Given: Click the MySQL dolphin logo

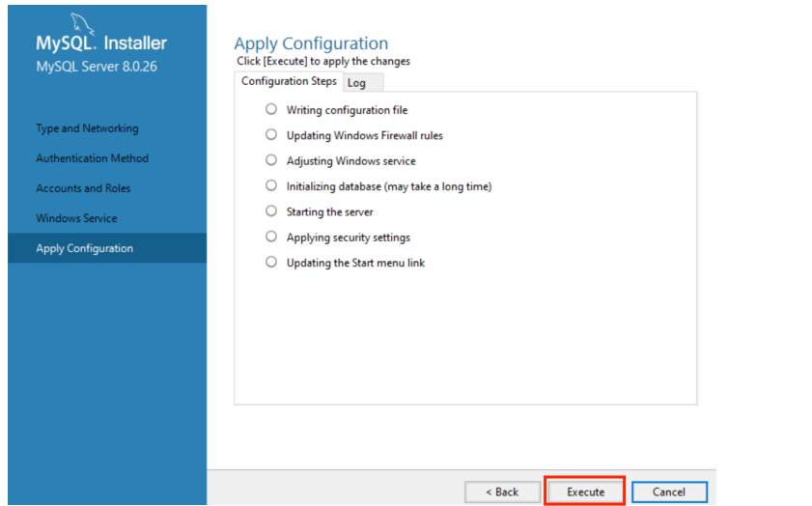Looking at the screenshot, I should pos(82,24).
